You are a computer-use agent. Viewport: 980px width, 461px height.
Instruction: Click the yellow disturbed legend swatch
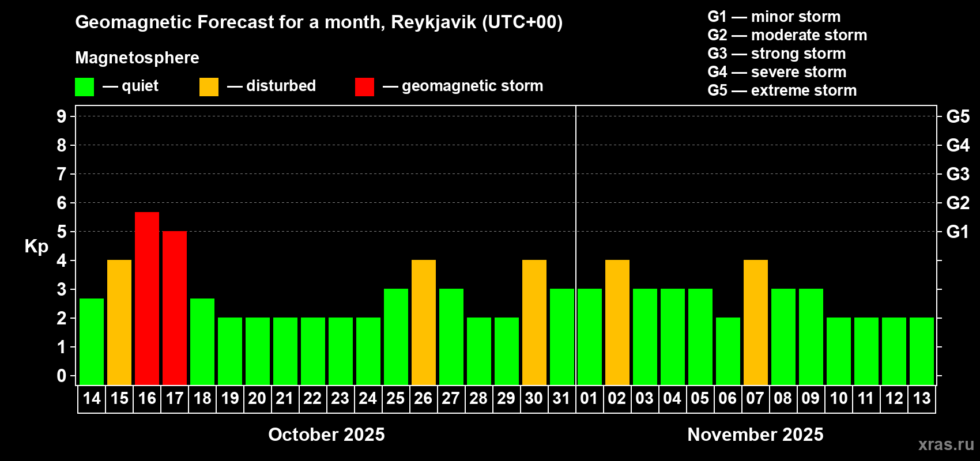pos(209,87)
